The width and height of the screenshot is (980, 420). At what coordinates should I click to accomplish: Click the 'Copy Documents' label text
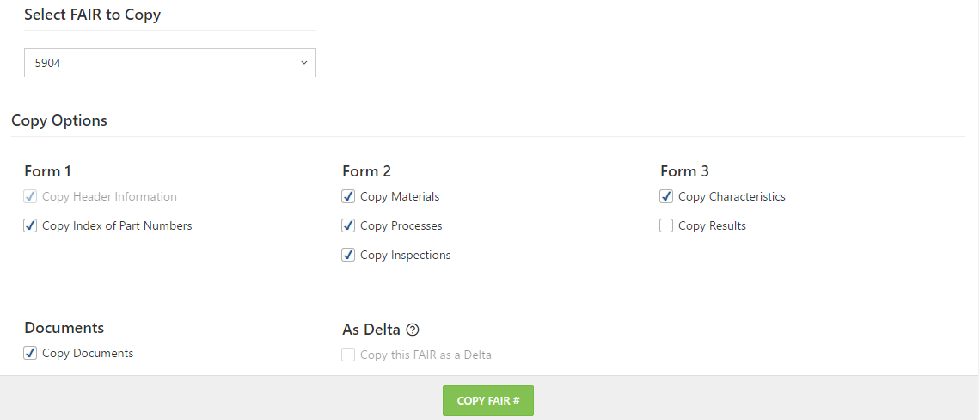point(89,353)
